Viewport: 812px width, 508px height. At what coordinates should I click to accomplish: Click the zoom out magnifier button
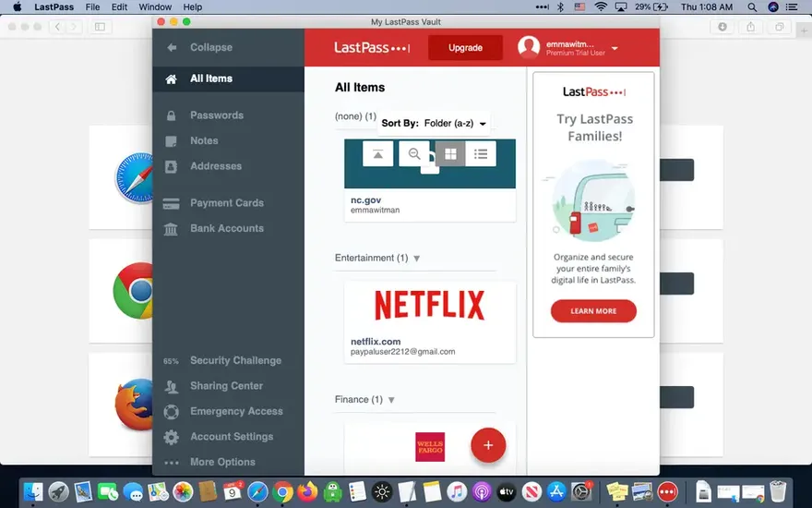pyautogui.click(x=414, y=154)
